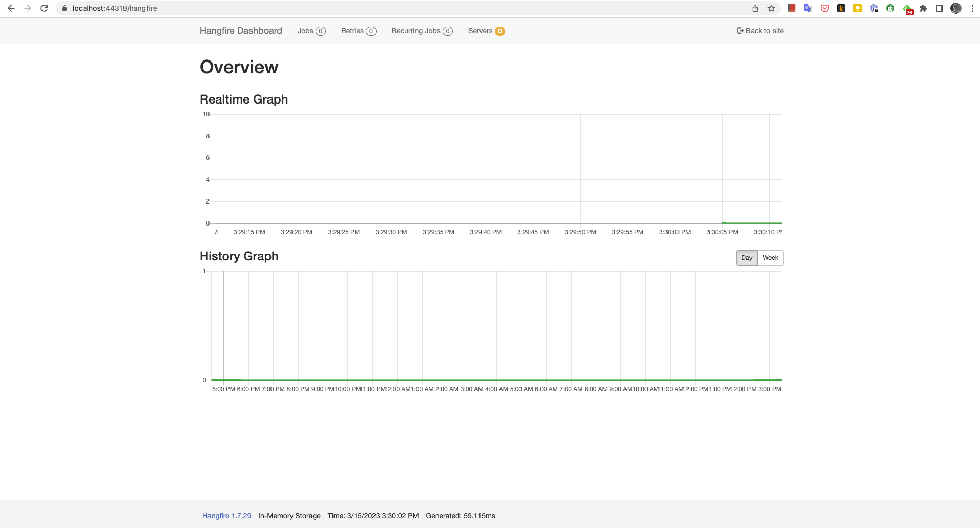Open the Chrome three-dot menu
Image resolution: width=980 pixels, height=528 pixels.
tap(972, 8)
